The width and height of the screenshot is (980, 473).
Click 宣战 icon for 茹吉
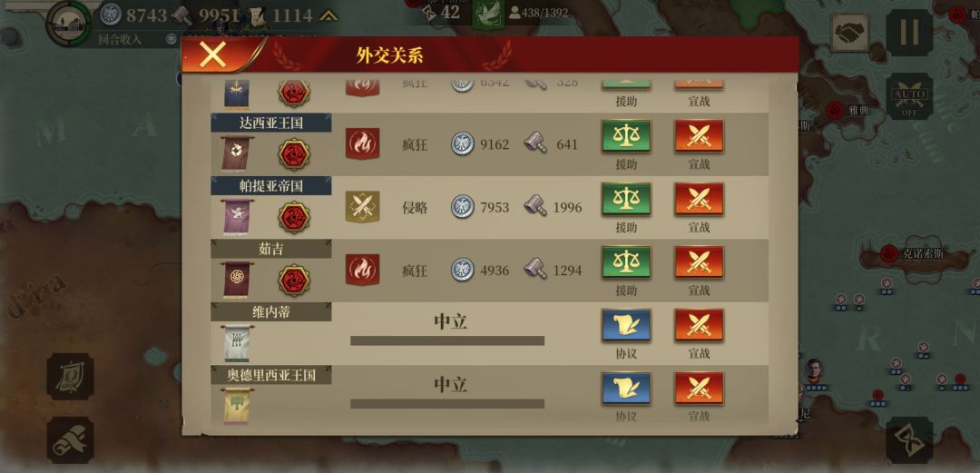point(699,262)
